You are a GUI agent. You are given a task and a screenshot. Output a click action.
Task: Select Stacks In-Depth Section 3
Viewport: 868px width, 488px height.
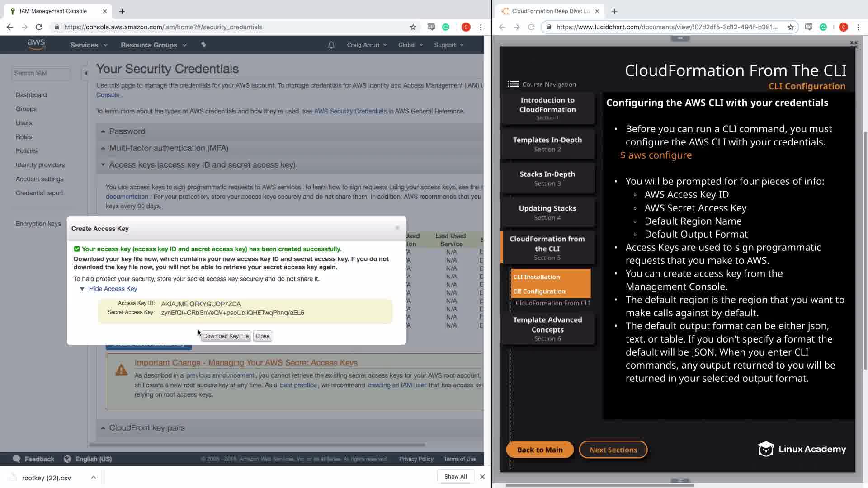[547, 178]
